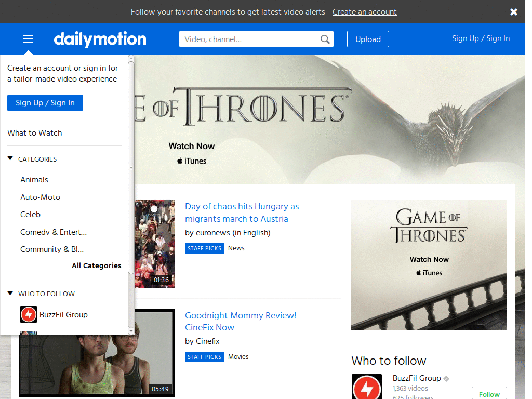Image resolution: width=532 pixels, height=399 pixels.
Task: Click the Upload button
Action: point(368,39)
